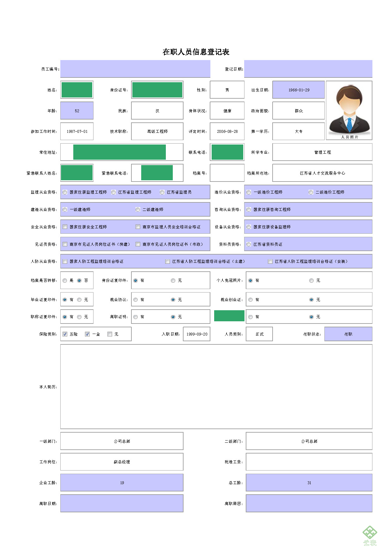
Task: Choose 无 for 身份证复印件
Action: (173, 281)
